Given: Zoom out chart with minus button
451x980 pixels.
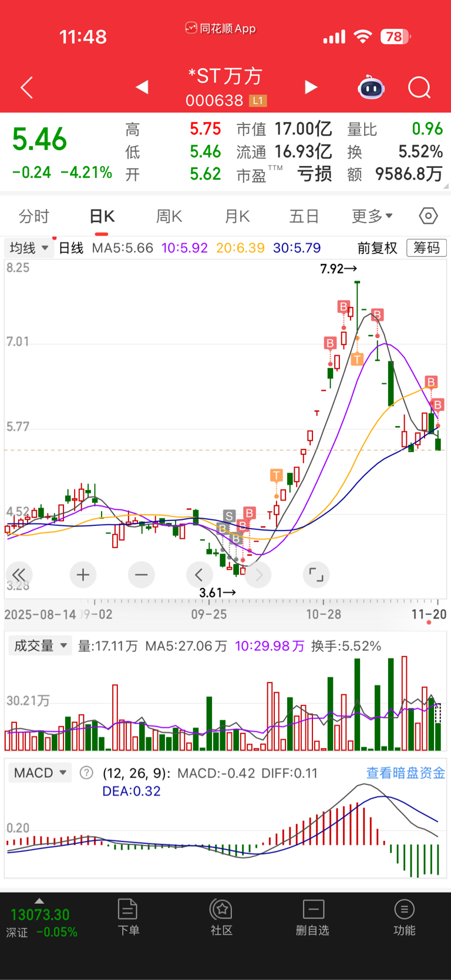Looking at the screenshot, I should tap(141, 575).
